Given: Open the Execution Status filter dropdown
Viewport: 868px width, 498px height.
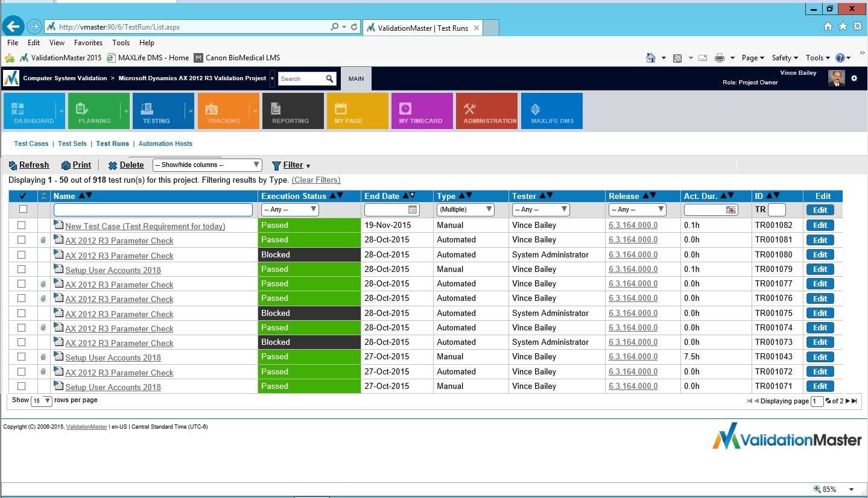Looking at the screenshot, I should [290, 209].
